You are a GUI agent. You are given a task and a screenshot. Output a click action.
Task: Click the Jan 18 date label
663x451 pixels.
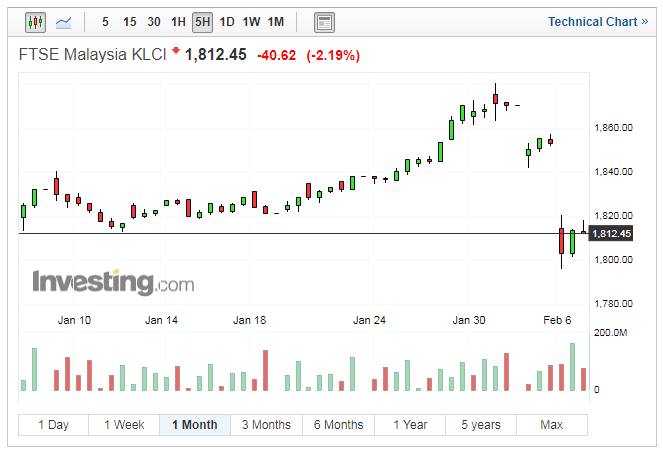pyautogui.click(x=249, y=320)
